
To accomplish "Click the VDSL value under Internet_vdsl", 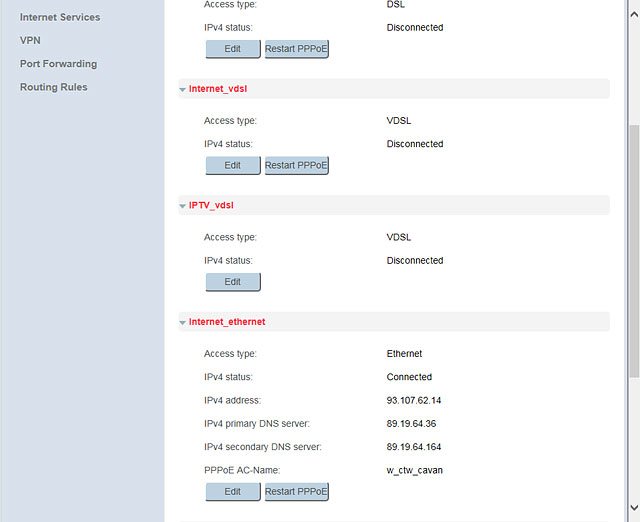I will (x=399, y=121).
